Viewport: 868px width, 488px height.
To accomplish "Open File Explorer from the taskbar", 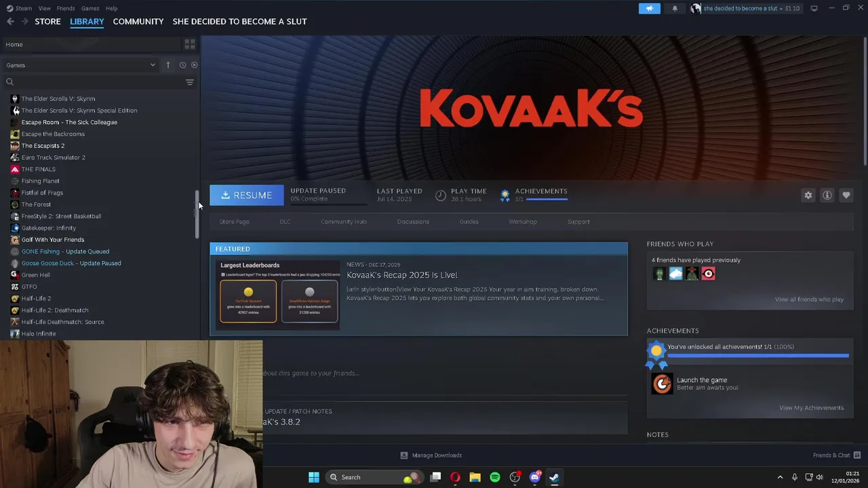I will [475, 477].
